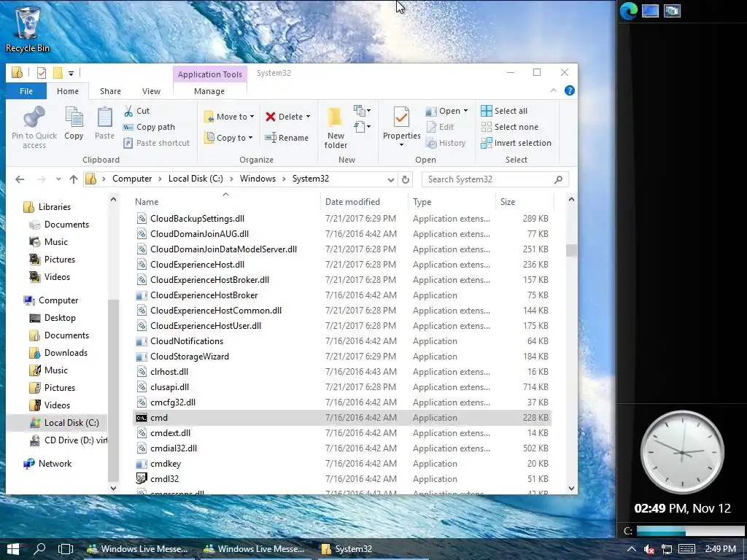Screen dimensions: 747x560
Task: Switch to the Manage ribbon tab
Action: tap(209, 91)
